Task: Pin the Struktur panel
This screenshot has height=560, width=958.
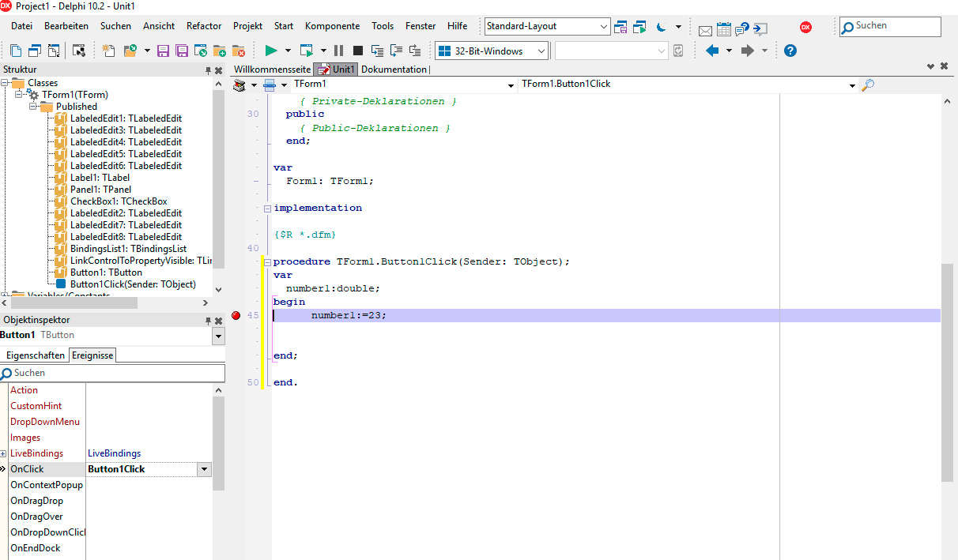Action: (x=209, y=70)
